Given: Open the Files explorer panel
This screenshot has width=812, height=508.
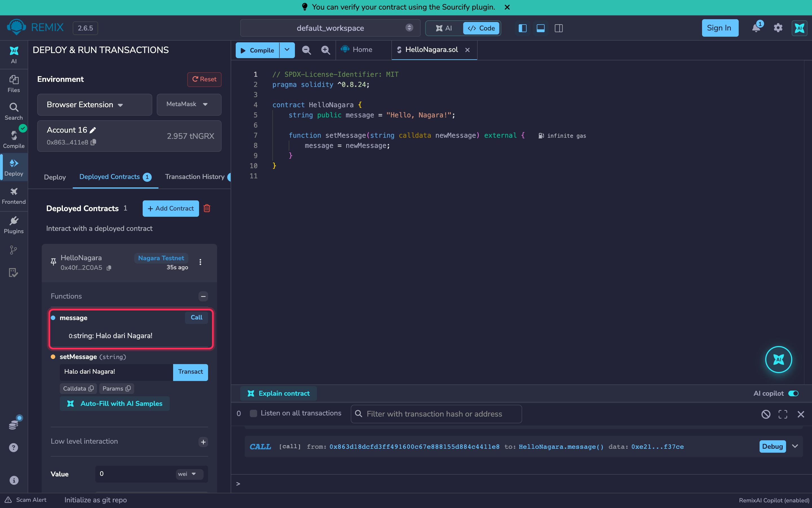Looking at the screenshot, I should (14, 84).
